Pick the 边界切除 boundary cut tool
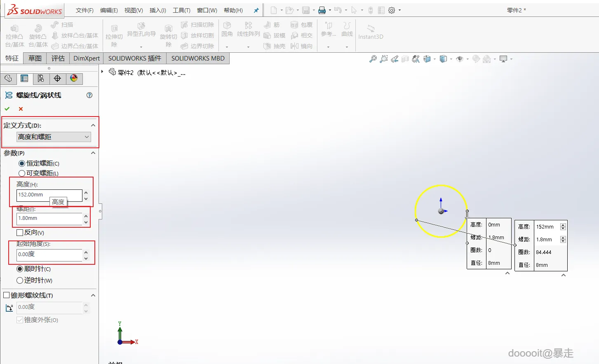 (198, 46)
